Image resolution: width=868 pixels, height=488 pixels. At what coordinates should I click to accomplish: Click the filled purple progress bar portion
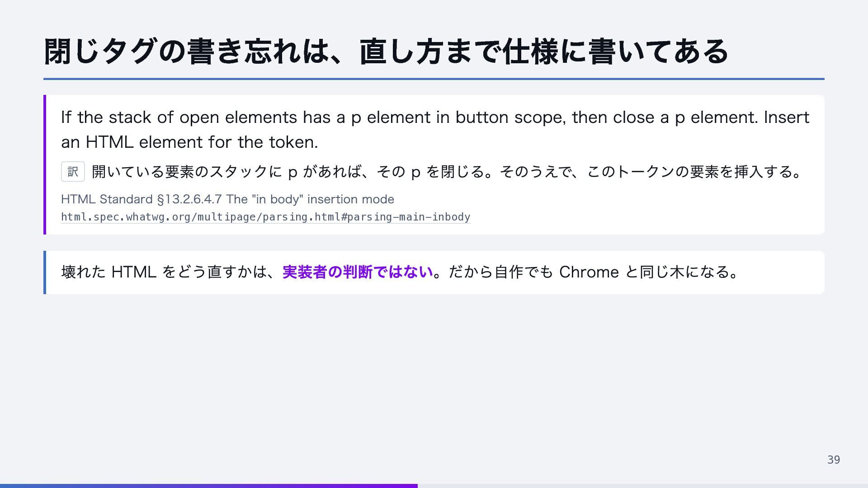coord(209,486)
